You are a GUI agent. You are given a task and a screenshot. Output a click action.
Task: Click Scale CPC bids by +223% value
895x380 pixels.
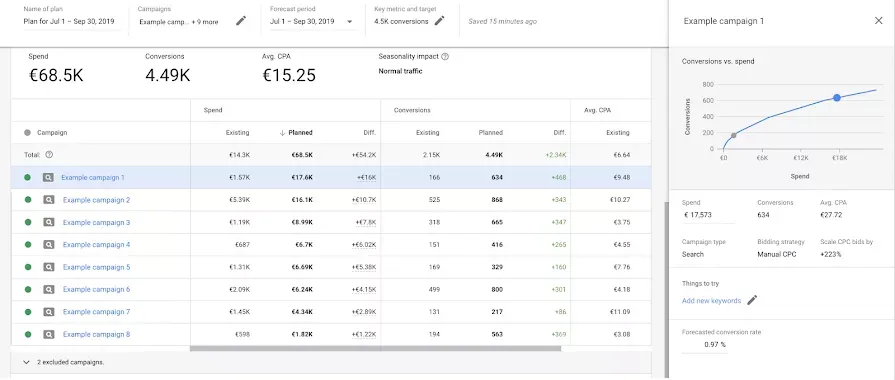[831, 254]
